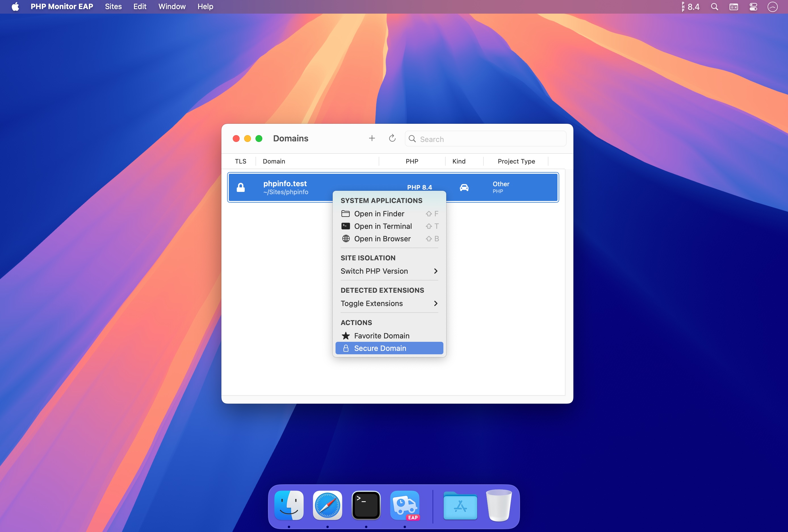
Task: Minimize the Domains window
Action: [247, 138]
